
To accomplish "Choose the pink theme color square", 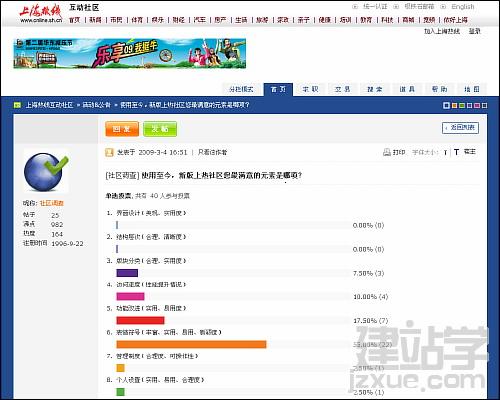I will (x=477, y=106).
